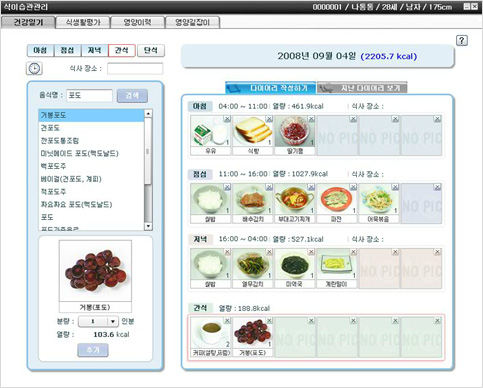Delete 커피 snack via X icon

tap(227, 321)
